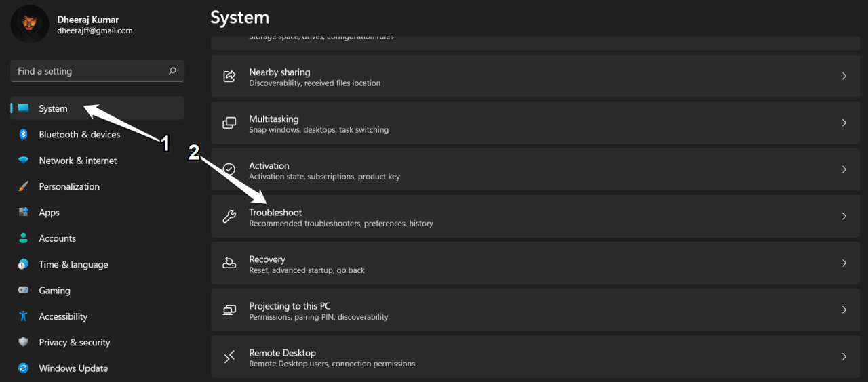Click the search magnifier icon
This screenshot has height=382, width=868.
172,71
